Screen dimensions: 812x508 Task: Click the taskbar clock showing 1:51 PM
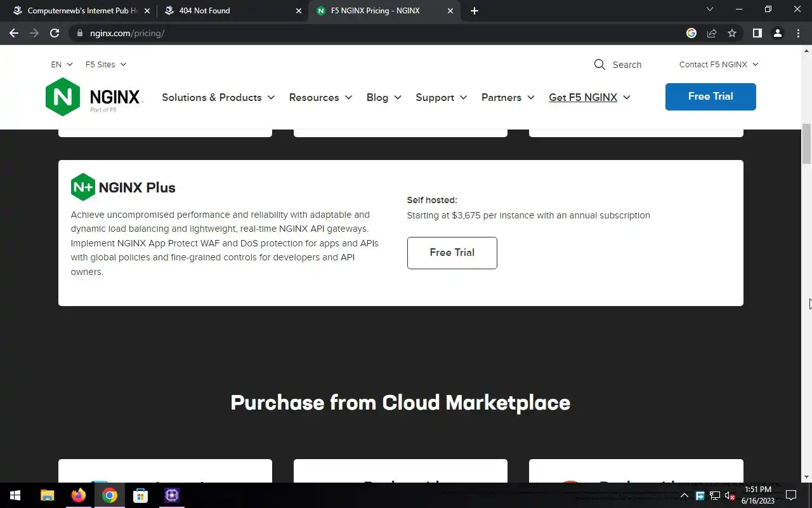pos(758,495)
